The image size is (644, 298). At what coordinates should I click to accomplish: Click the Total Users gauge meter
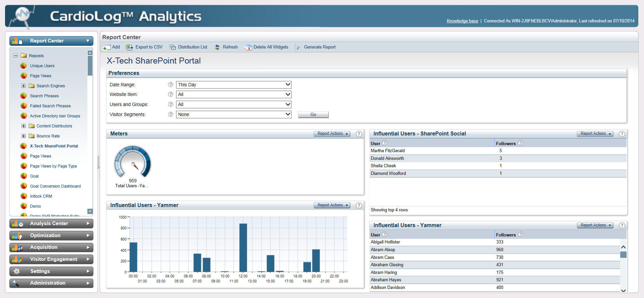[133, 161]
